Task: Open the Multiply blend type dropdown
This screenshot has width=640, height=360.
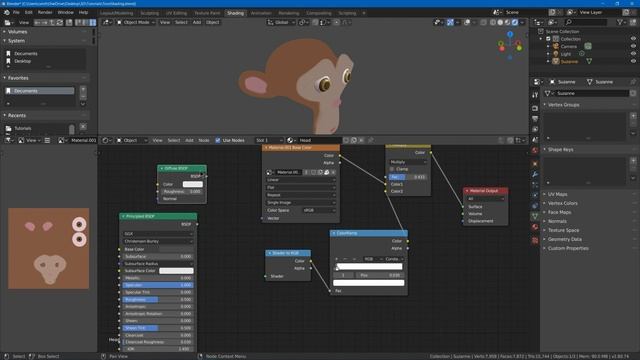Action: coord(408,162)
